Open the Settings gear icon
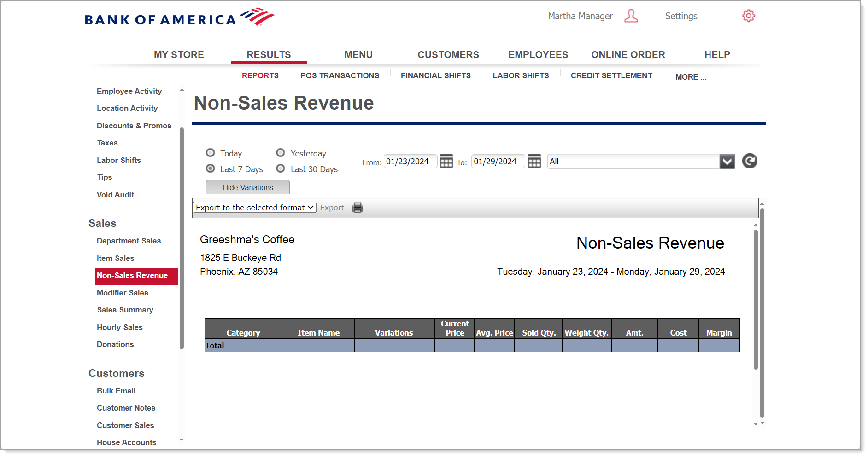 (x=748, y=16)
